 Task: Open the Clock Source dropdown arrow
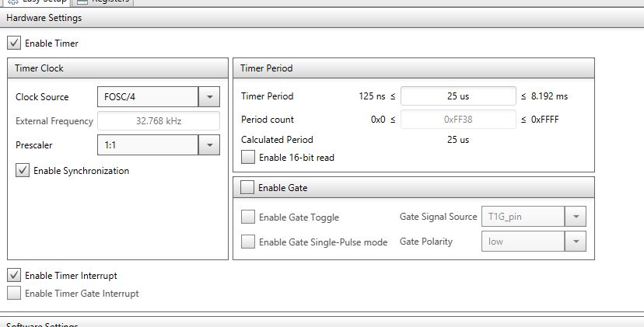coord(209,97)
